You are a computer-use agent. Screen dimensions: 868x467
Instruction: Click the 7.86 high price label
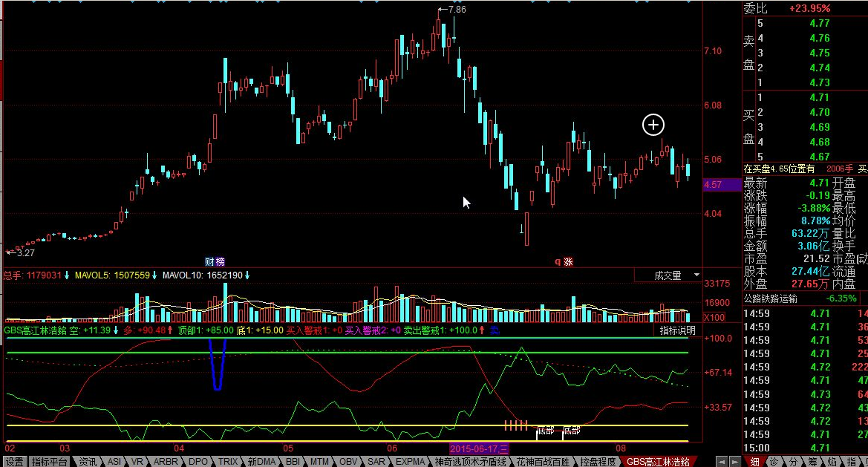point(457,10)
